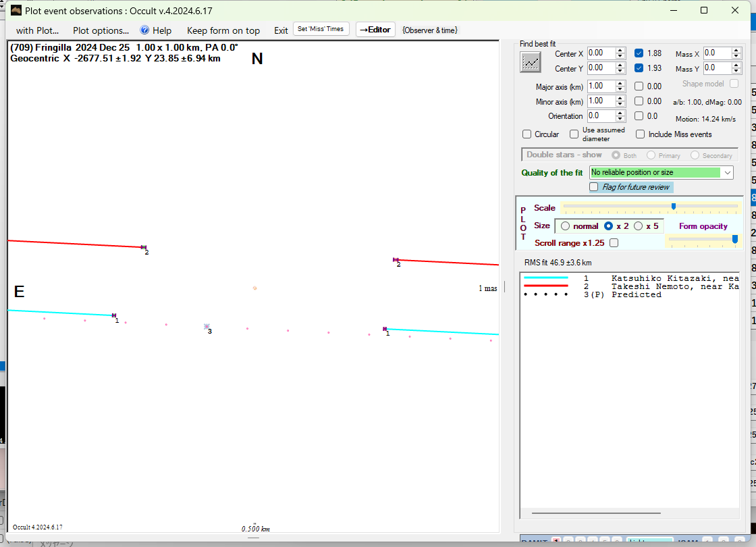Decrease the Major axis spinner value

click(x=620, y=89)
